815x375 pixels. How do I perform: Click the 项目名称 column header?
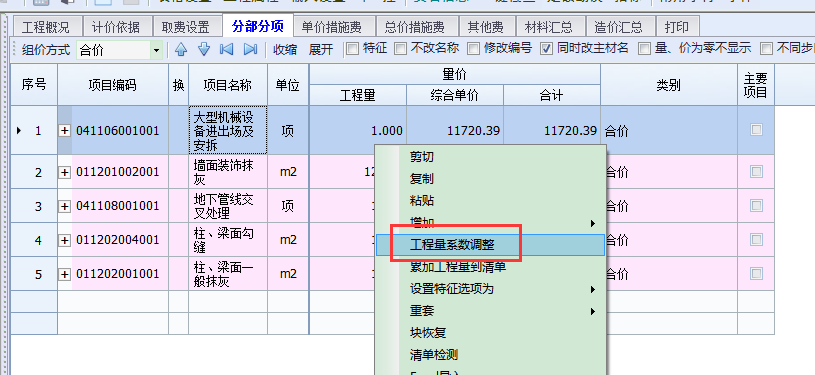(228, 85)
